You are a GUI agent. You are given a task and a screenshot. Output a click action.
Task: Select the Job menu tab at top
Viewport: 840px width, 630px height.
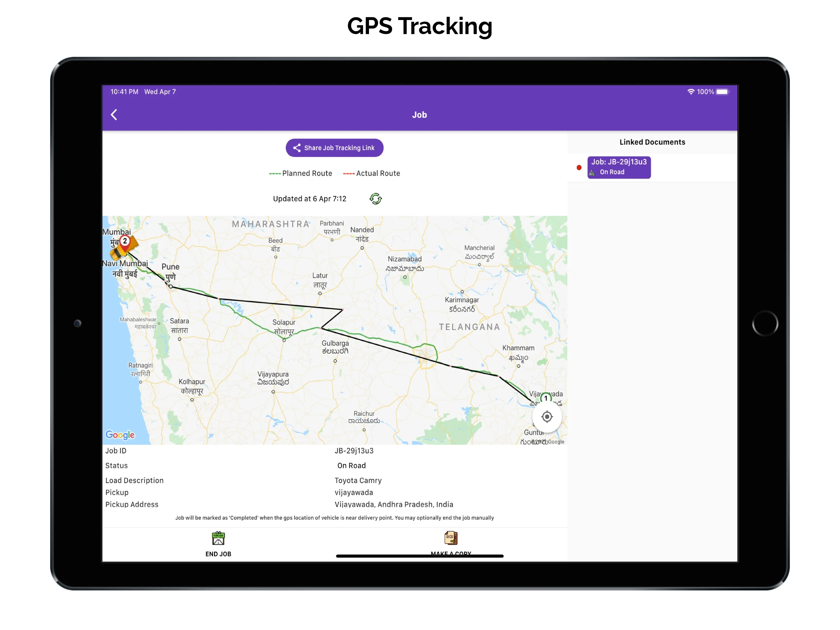(420, 115)
